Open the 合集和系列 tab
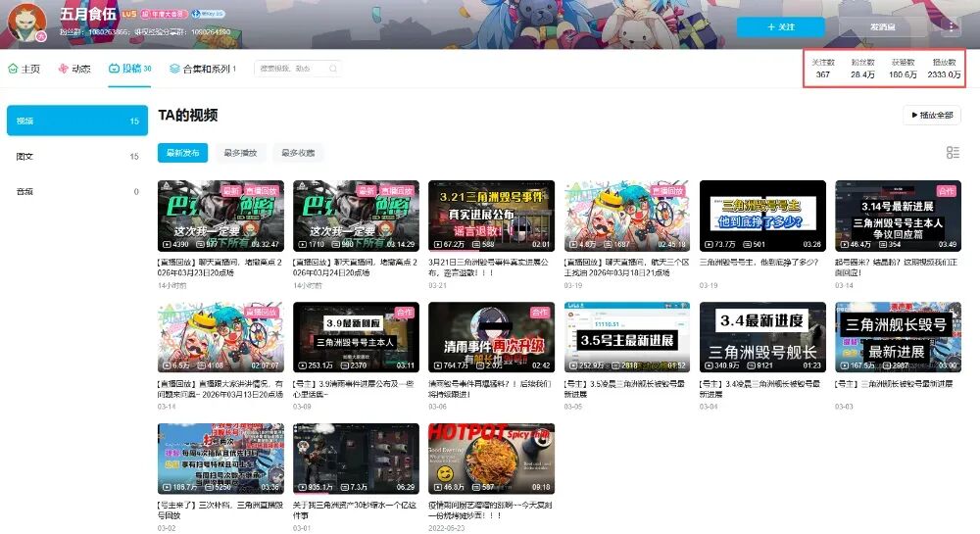 click(202, 69)
